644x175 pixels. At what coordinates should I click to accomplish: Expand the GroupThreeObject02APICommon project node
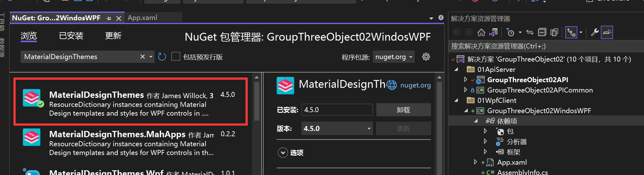coord(466,90)
